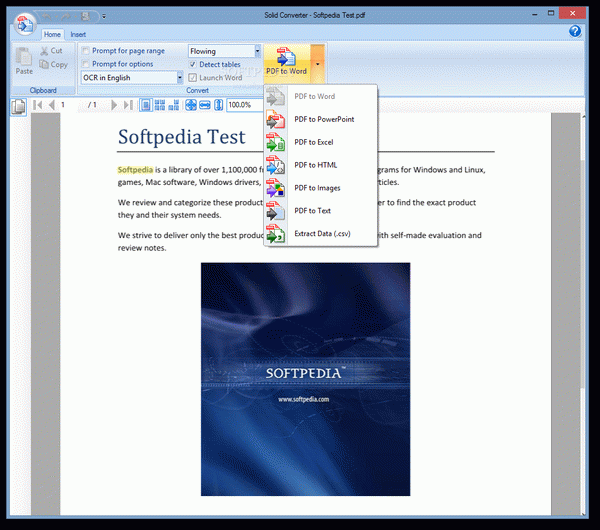Image resolution: width=600 pixels, height=530 pixels.
Task: Select Extract Data (.csv) menu entry
Action: [x=321, y=233]
